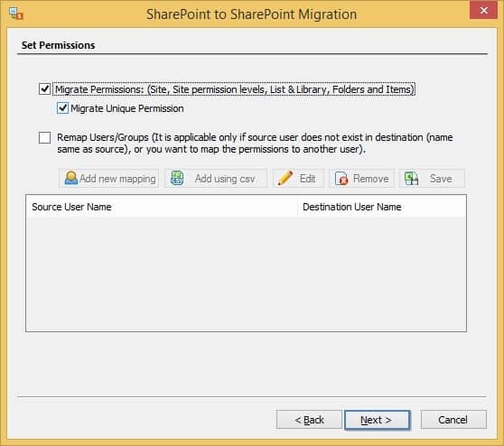Click the Add new mapping label
This screenshot has height=446, width=504.
coord(117,179)
